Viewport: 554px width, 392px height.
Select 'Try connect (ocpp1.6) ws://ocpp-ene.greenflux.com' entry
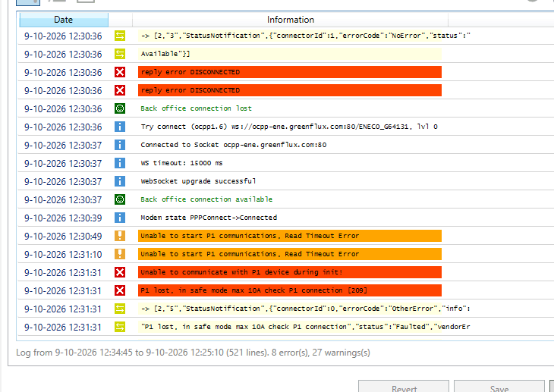289,127
